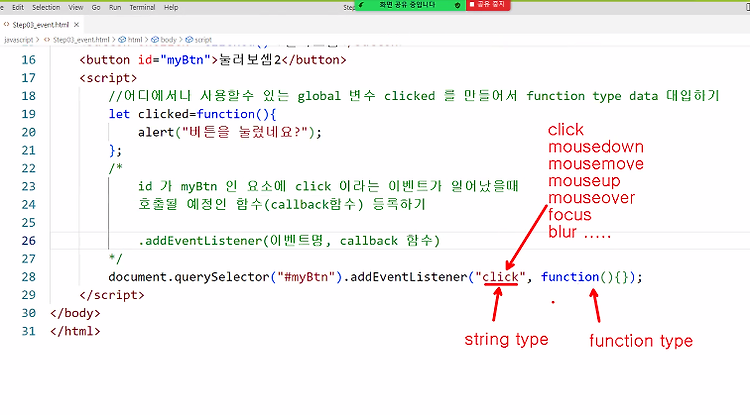The height and width of the screenshot is (415, 750).
Task: Open the Edit menu
Action: (x=18, y=7)
